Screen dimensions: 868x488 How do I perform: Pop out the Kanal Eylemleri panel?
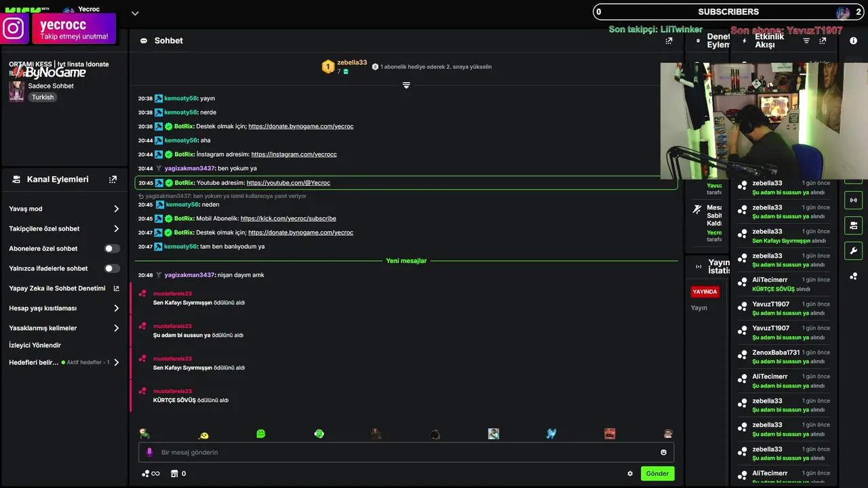(x=113, y=180)
